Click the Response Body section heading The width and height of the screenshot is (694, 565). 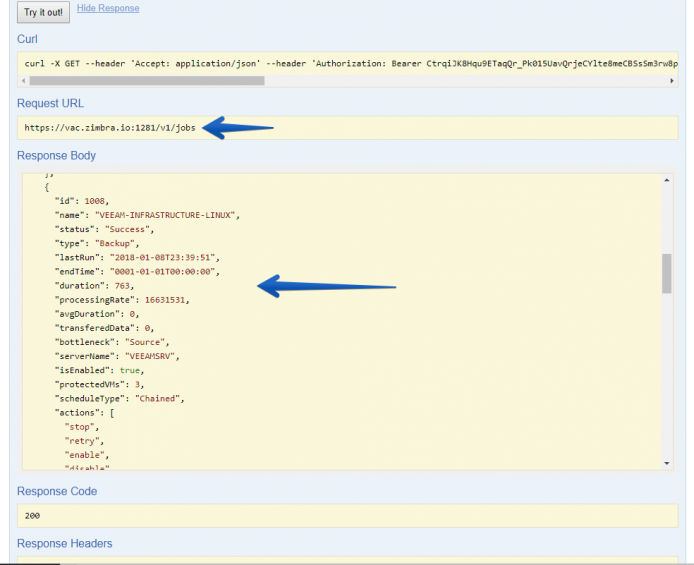[56, 156]
